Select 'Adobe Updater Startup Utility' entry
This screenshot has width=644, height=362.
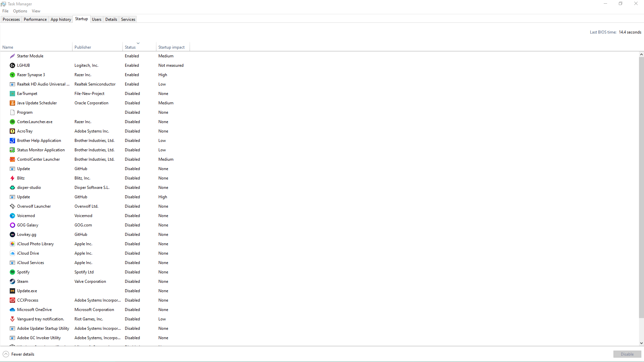point(43,328)
